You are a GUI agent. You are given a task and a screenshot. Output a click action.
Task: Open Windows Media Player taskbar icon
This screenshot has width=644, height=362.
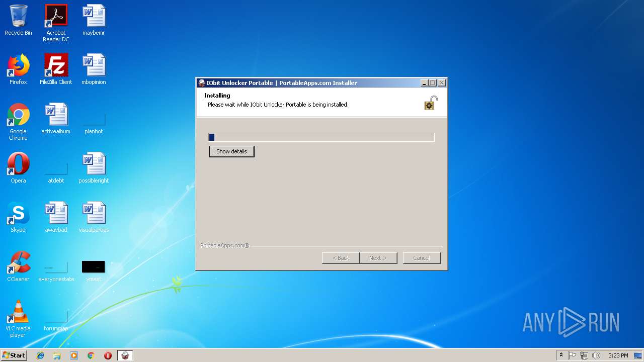pyautogui.click(x=74, y=355)
